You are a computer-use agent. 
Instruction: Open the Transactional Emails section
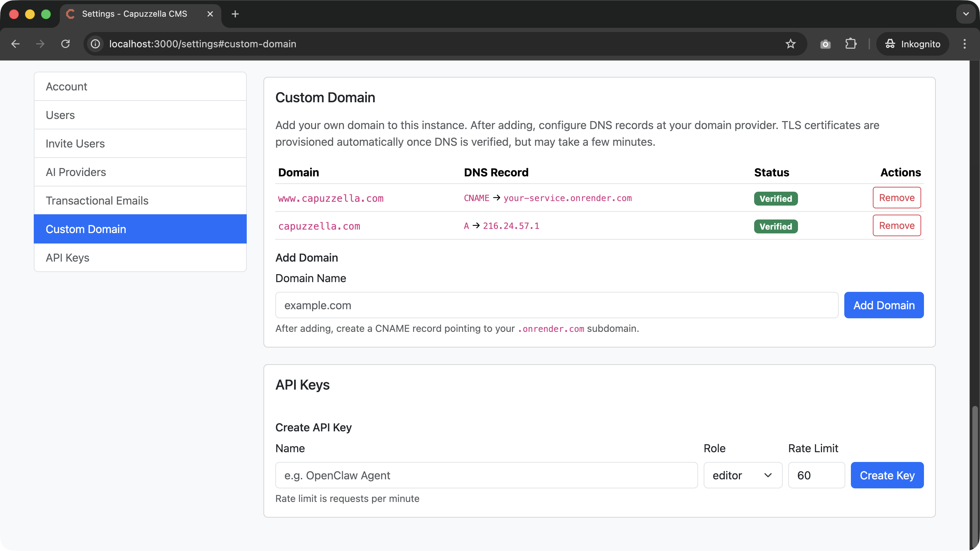click(x=97, y=200)
